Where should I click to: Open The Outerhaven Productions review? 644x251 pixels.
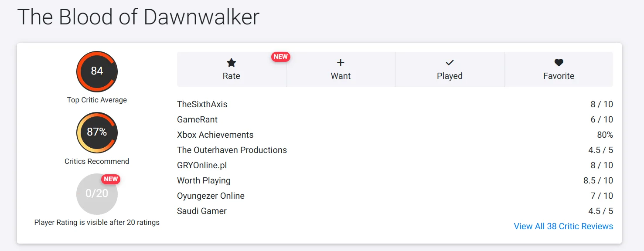pyautogui.click(x=232, y=150)
